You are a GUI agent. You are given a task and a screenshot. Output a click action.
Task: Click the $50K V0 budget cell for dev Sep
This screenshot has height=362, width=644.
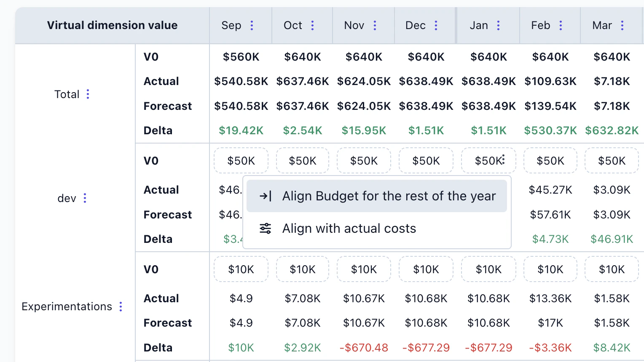coord(241,160)
